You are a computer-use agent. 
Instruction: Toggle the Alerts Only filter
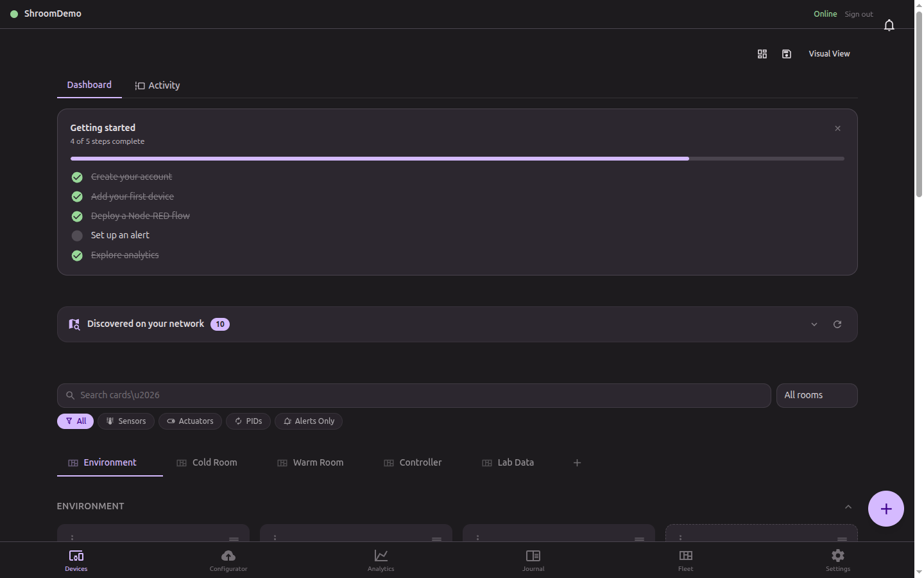click(309, 421)
